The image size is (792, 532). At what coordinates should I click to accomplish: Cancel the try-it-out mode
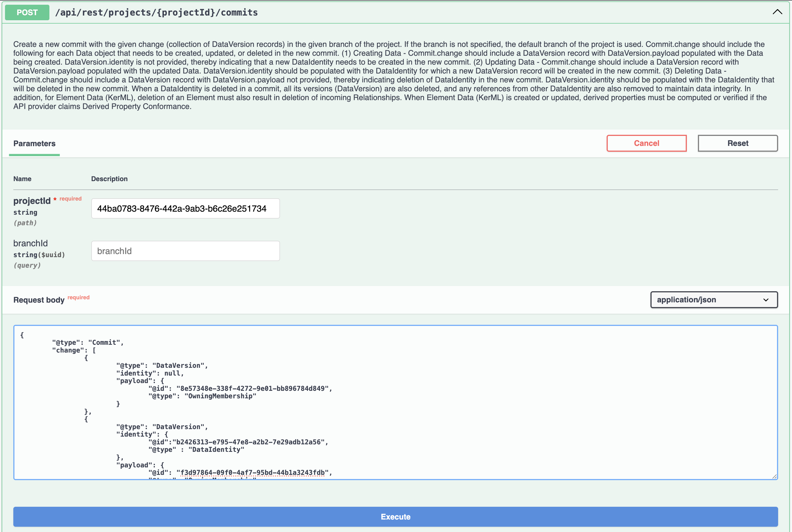click(646, 143)
